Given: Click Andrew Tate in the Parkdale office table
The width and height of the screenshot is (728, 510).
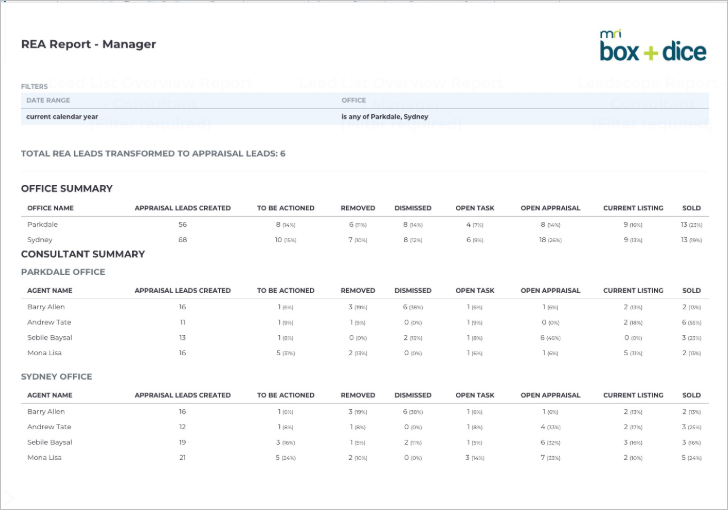Looking at the screenshot, I should pyautogui.click(x=49, y=322).
